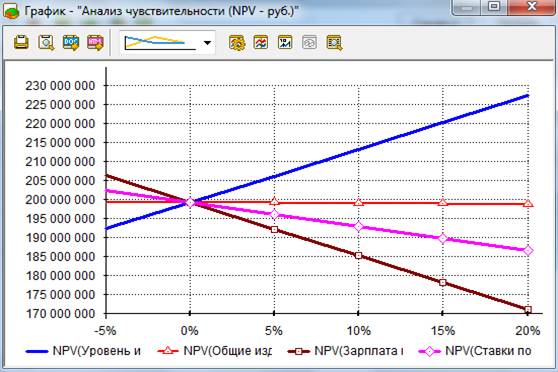The height and width of the screenshot is (372, 558).
Task: Click the zoom chart icon in toolbar
Action: (334, 42)
